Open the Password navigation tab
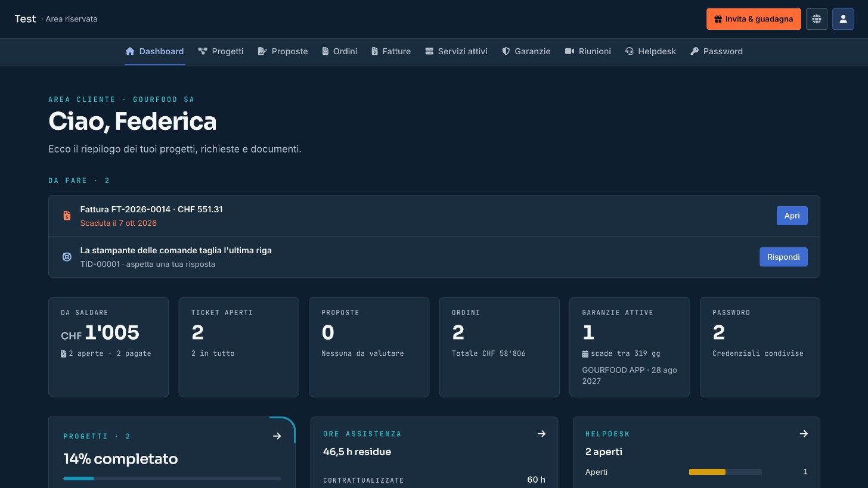868x488 pixels. (717, 51)
